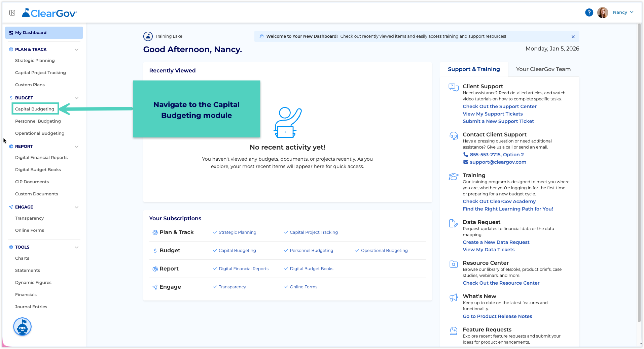
Task: Select the Support & Training tab
Action: tap(474, 69)
